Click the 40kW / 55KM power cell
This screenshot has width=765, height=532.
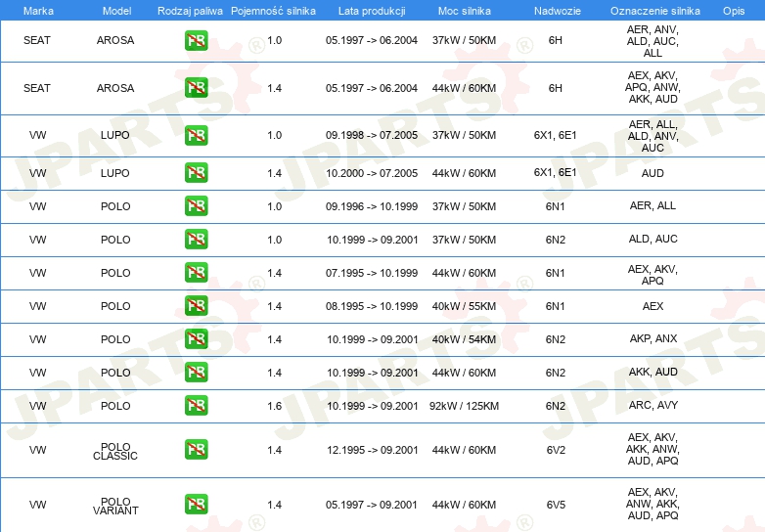click(464, 306)
